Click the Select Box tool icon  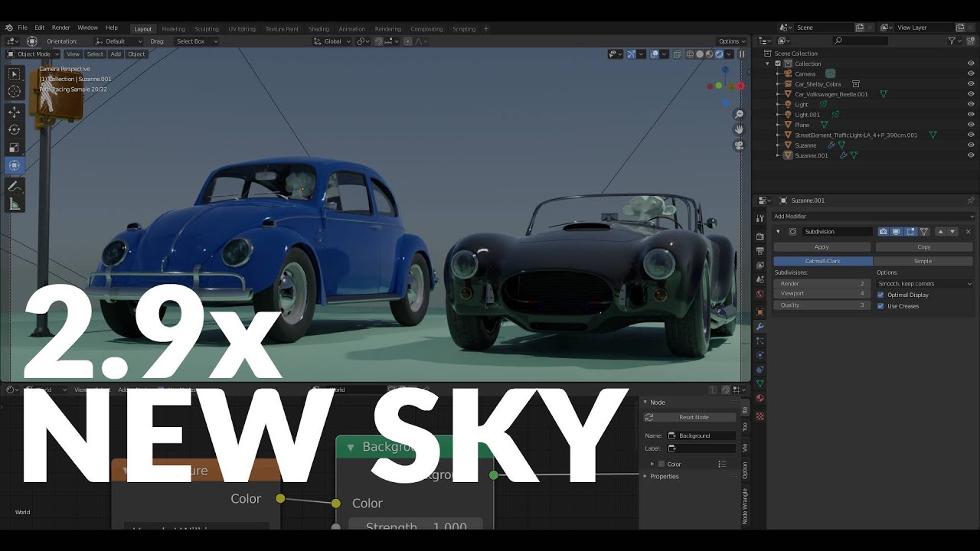(x=15, y=74)
